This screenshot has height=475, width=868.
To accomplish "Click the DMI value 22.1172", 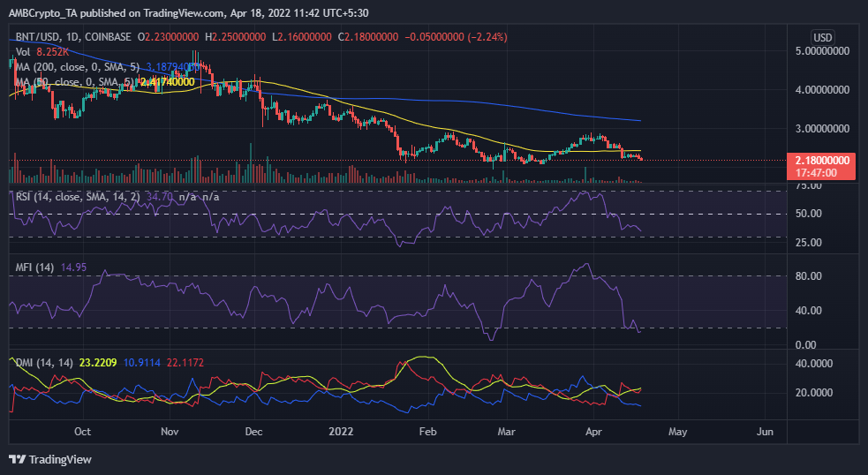I will tap(185, 363).
